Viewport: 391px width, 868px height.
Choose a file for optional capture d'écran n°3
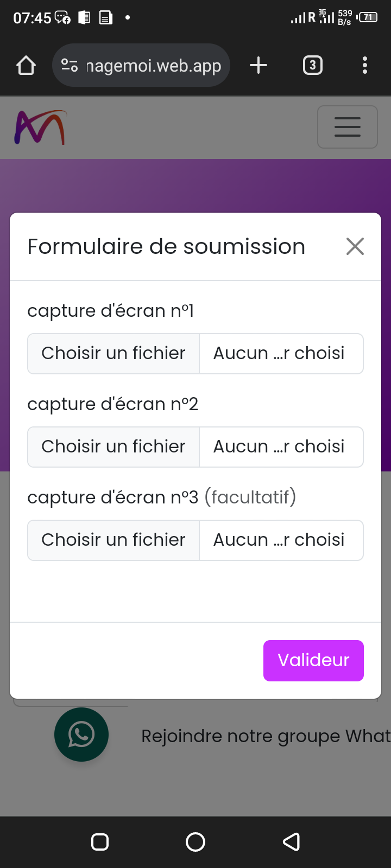tap(113, 540)
